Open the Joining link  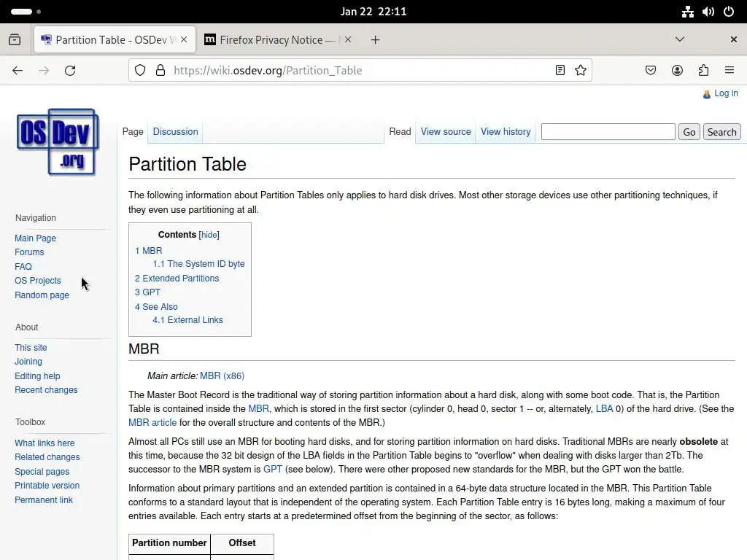pos(28,362)
